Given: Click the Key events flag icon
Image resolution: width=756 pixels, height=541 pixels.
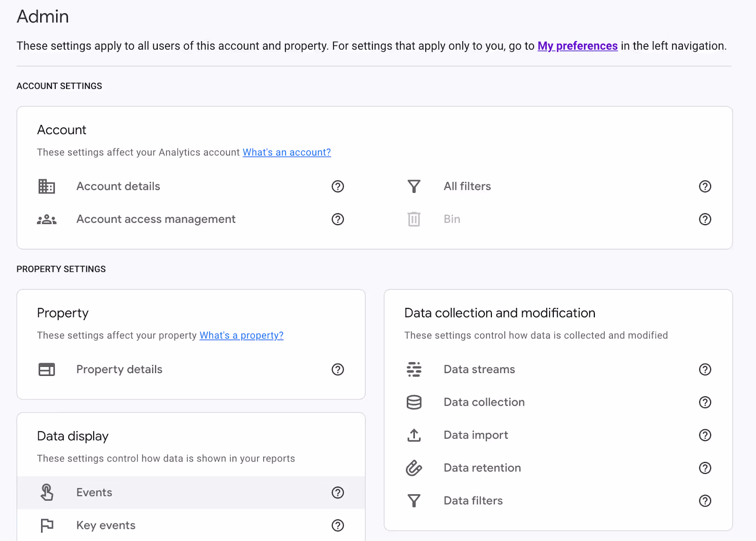Looking at the screenshot, I should (x=46, y=525).
